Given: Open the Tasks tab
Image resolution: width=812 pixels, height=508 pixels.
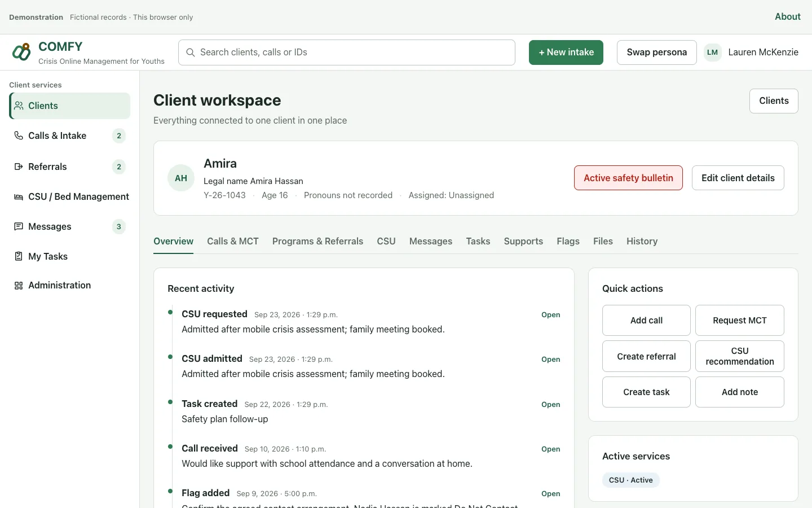Looking at the screenshot, I should 478,241.
